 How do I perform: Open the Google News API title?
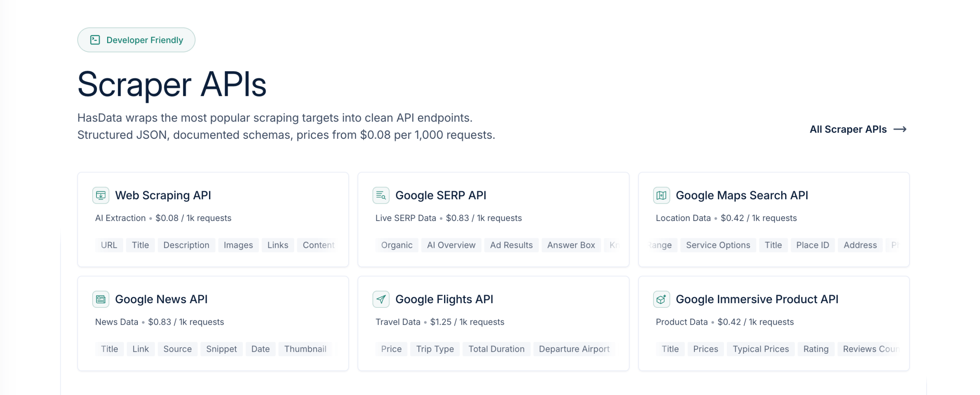[161, 299]
